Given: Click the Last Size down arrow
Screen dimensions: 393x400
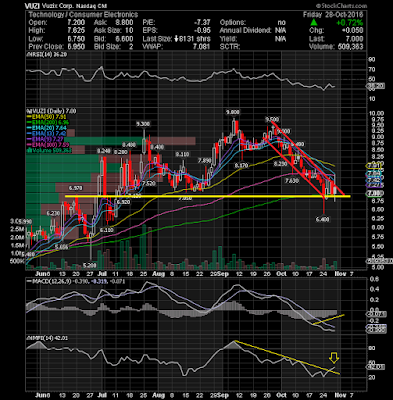Looking at the screenshot, I should [177, 39].
